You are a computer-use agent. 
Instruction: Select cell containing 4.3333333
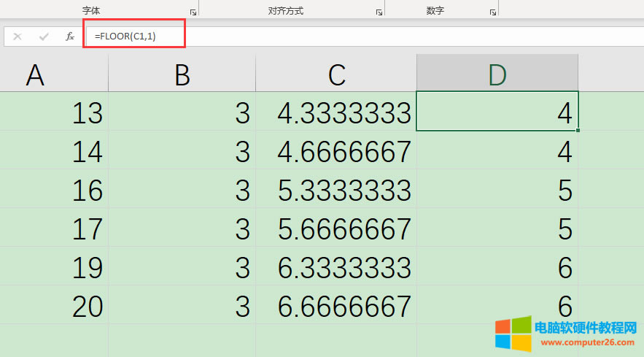click(x=336, y=112)
